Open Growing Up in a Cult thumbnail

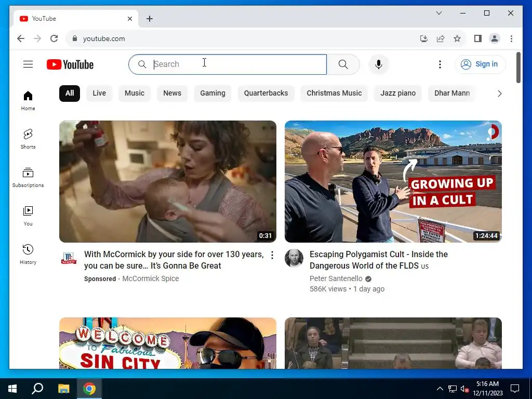point(393,181)
